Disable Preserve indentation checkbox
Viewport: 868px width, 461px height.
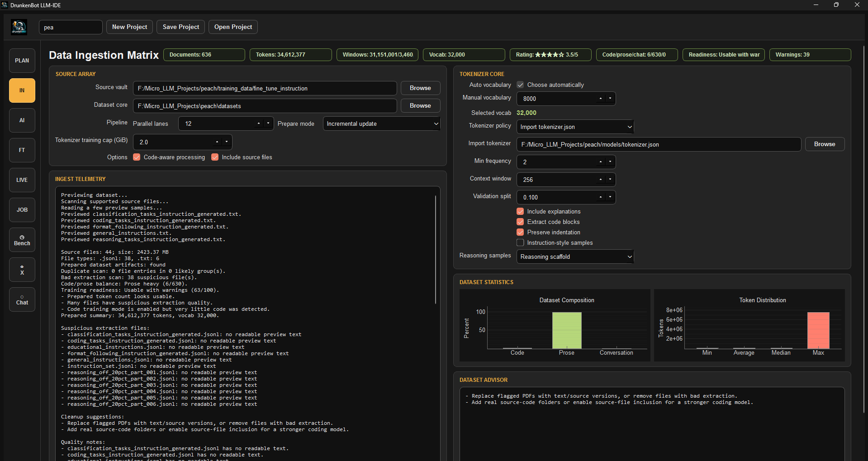pos(520,233)
